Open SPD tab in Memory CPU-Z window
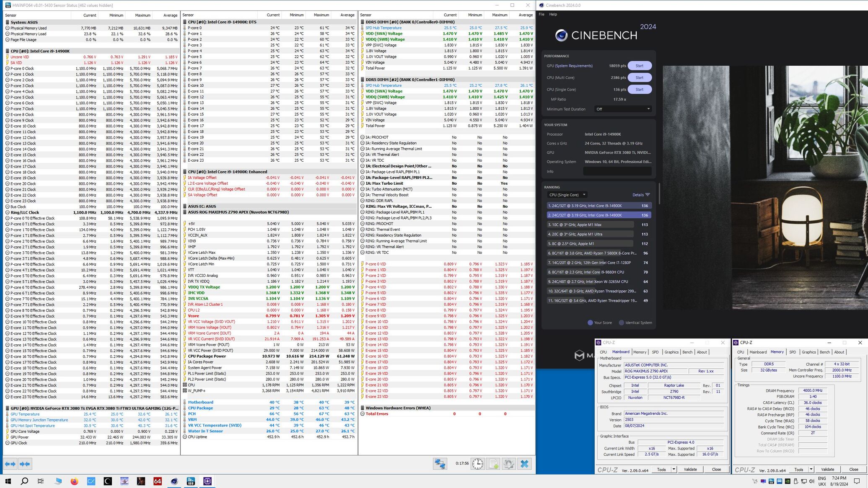Viewport: 868px width, 488px height. (x=792, y=352)
